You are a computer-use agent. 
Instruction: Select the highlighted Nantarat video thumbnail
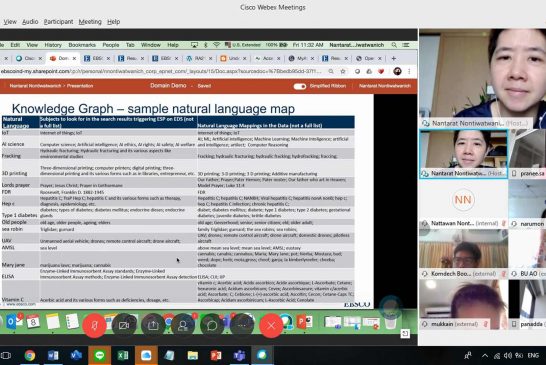tap(463, 154)
